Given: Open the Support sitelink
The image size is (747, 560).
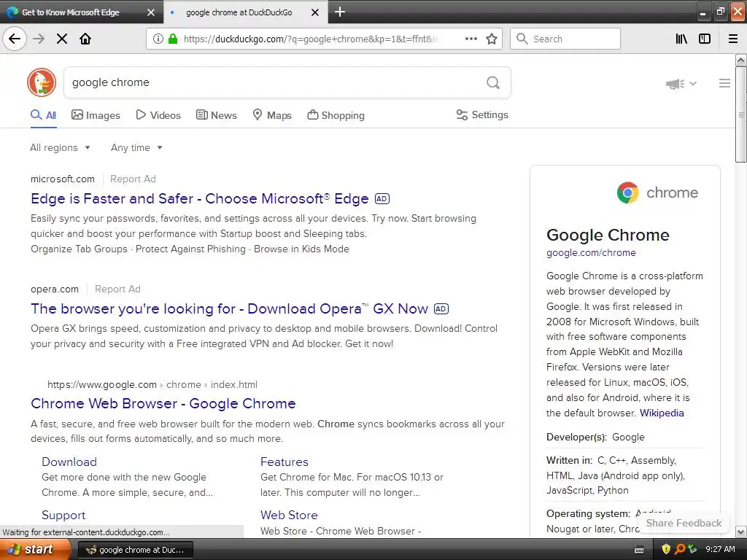Looking at the screenshot, I should pos(63,516).
